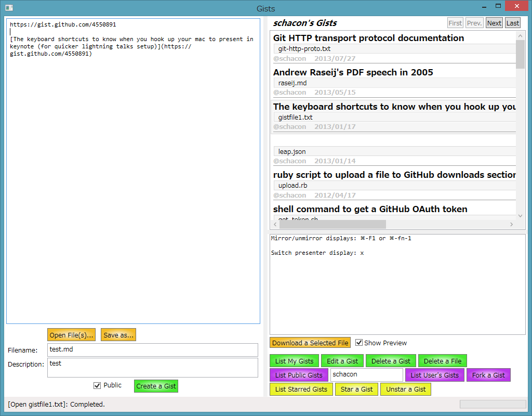Click the disabled First page button

[455, 23]
